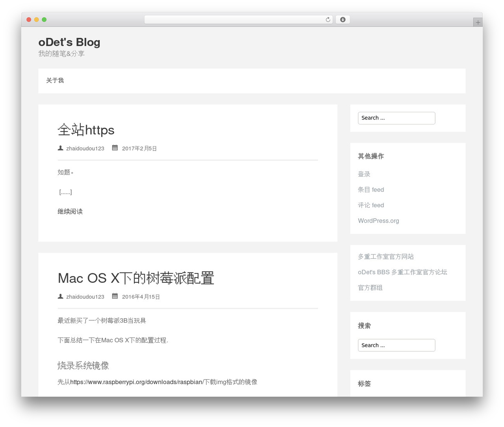Click the calendar icon next to 2017年2月5日
This screenshot has width=504, height=427.
click(x=115, y=148)
